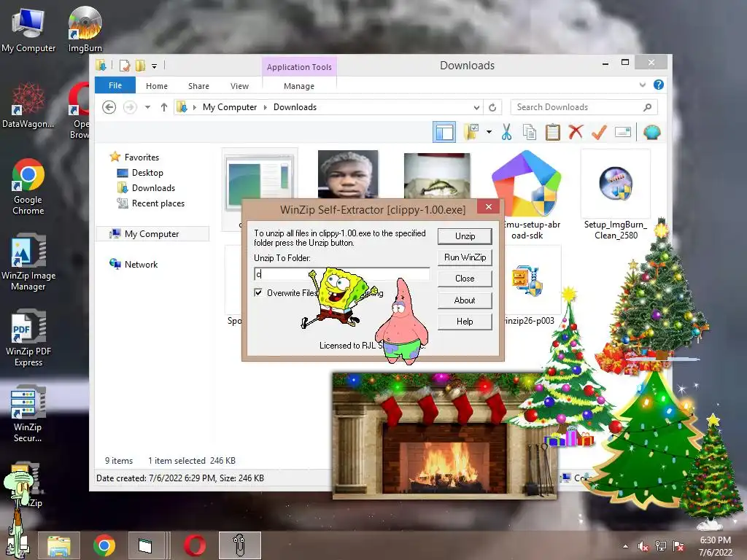Open the recent locations dropdown arrow
747x560 pixels.
(x=147, y=108)
